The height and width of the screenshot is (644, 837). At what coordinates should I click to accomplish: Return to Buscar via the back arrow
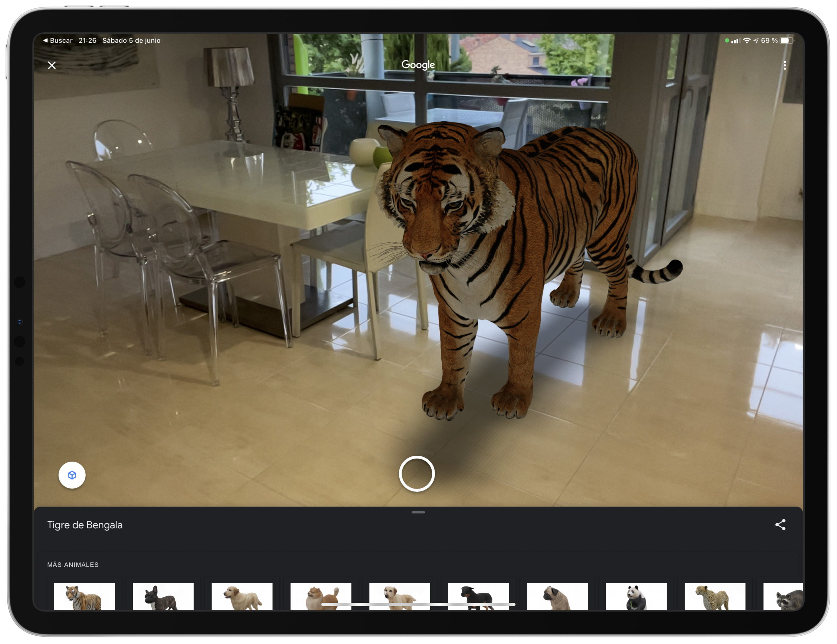[x=58, y=40]
